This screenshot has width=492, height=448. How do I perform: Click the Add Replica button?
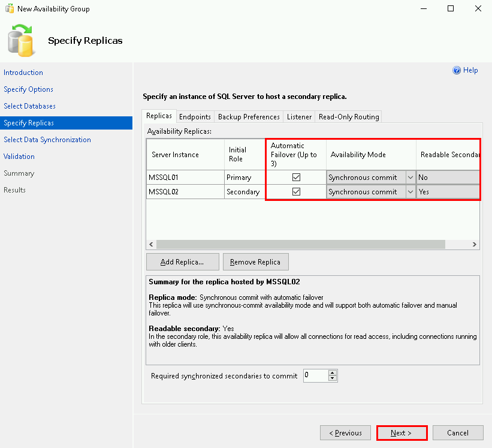[x=182, y=262]
